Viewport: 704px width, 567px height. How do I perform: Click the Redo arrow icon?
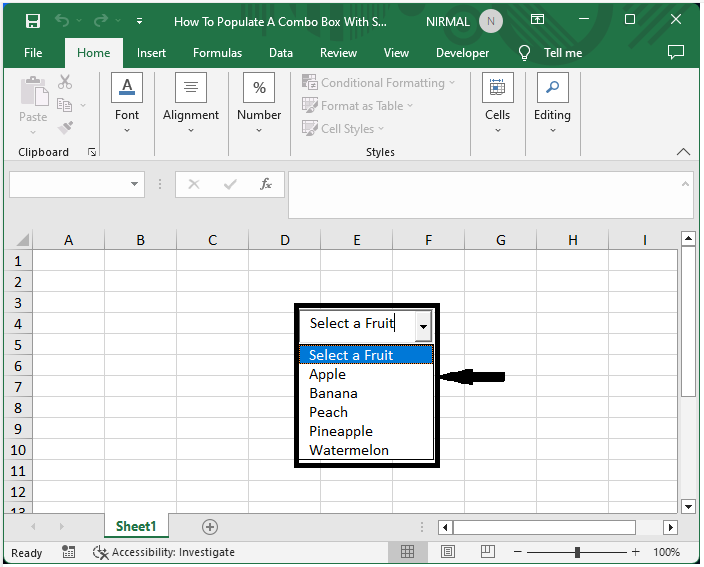point(101,21)
